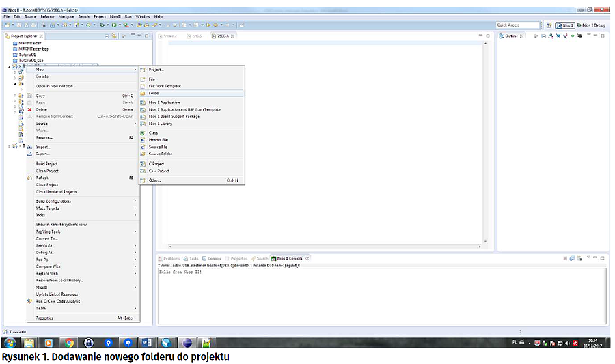This screenshot has width=615, height=364.
Task: Click Properties at bottom of context menu
Action: (44, 318)
